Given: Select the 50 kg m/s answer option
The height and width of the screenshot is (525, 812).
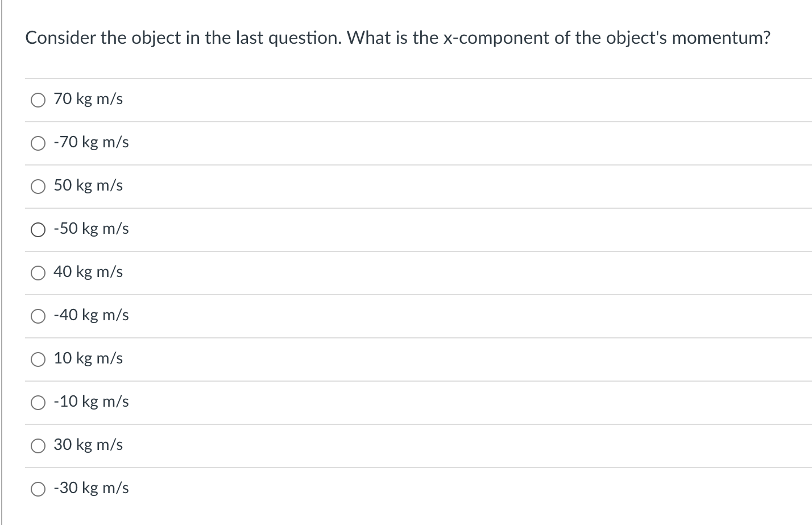Looking at the screenshot, I should [88, 186].
